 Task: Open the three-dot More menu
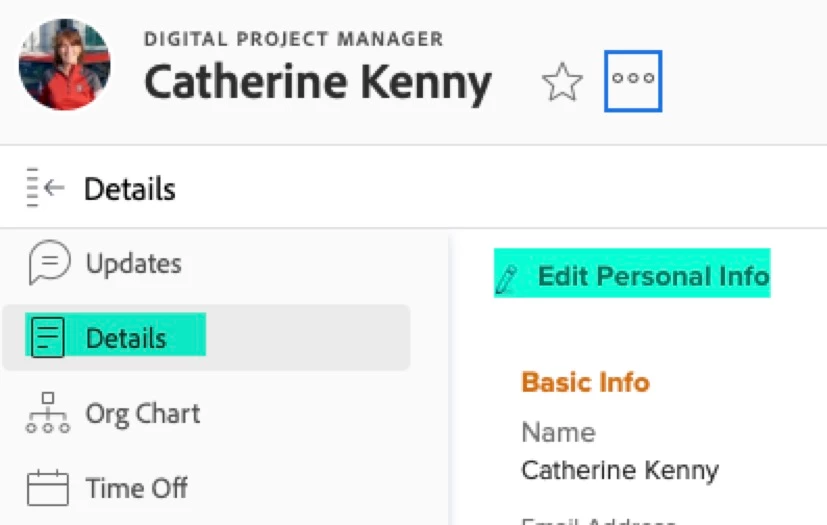tap(633, 79)
